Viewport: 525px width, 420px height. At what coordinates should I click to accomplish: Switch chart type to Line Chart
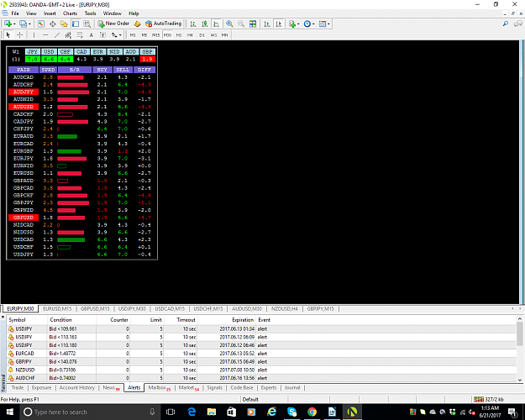216,24
